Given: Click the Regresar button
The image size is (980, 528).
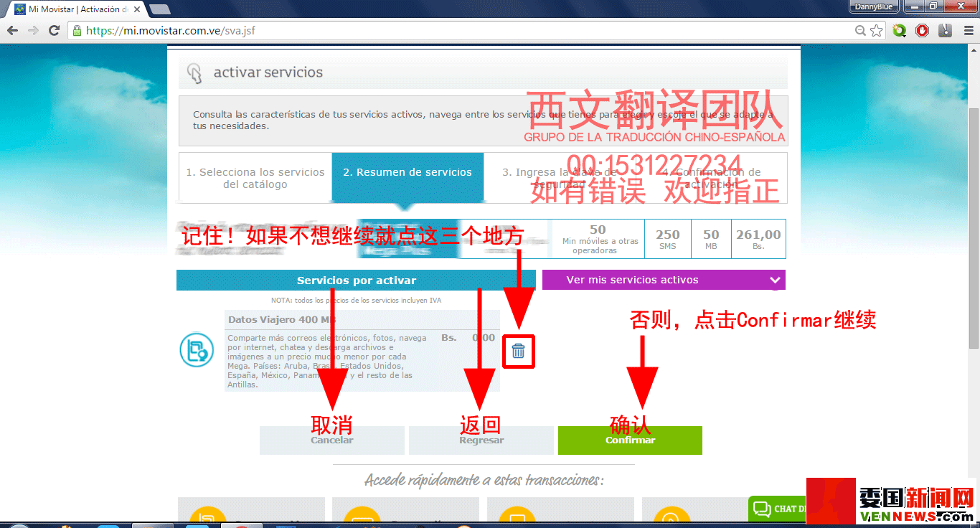Looking at the screenshot, I should click(x=481, y=440).
